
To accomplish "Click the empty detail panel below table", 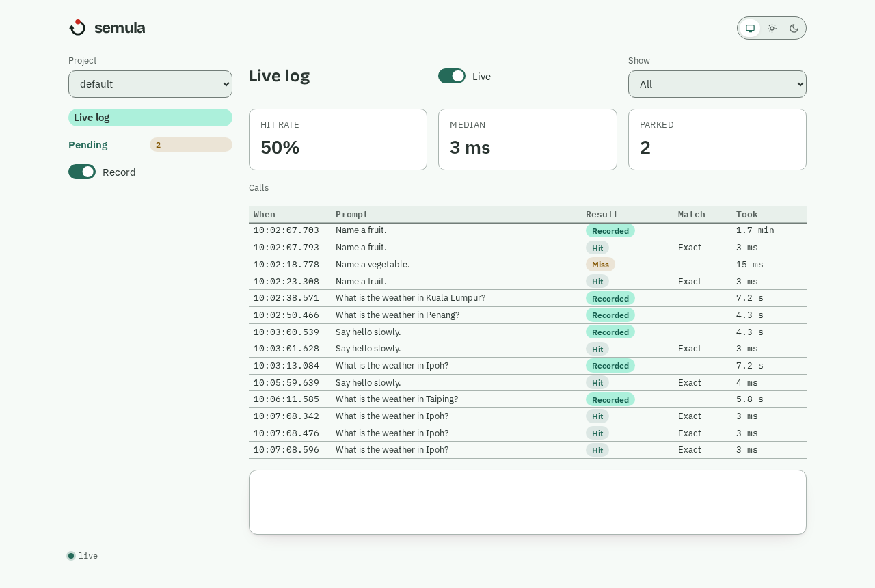I will [x=528, y=502].
